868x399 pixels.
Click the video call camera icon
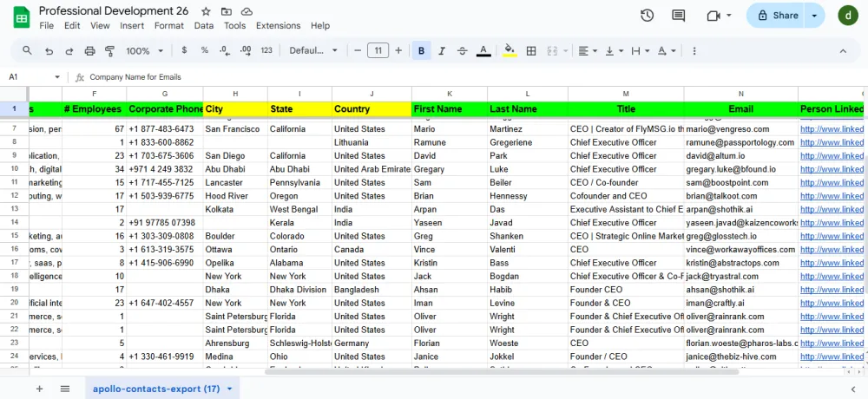tap(713, 16)
